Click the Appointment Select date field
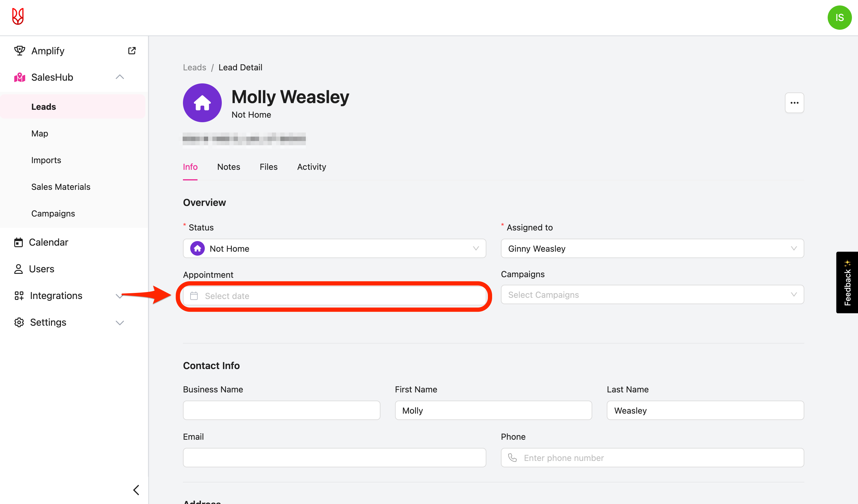 (x=334, y=296)
